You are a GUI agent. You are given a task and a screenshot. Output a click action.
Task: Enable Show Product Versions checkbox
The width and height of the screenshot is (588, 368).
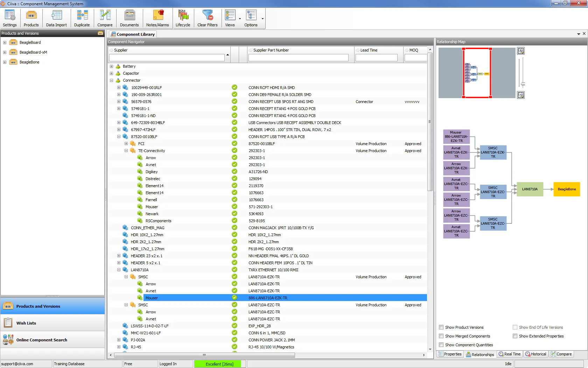[441, 327]
